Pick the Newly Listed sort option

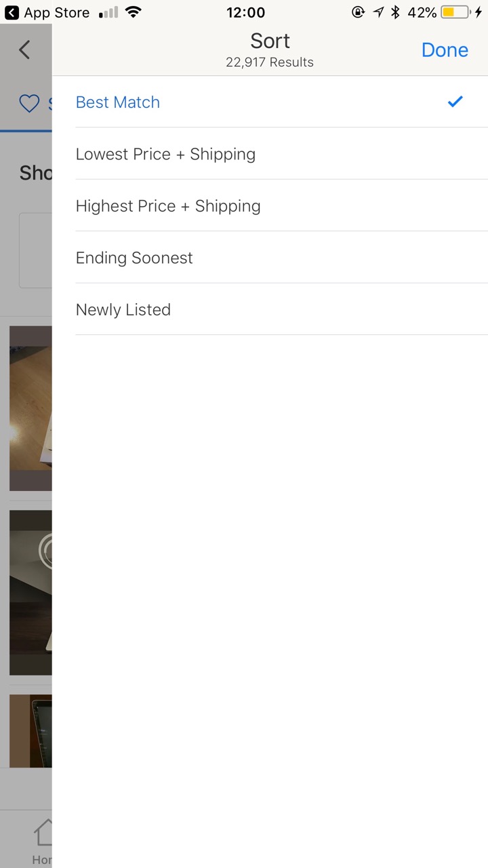[123, 310]
